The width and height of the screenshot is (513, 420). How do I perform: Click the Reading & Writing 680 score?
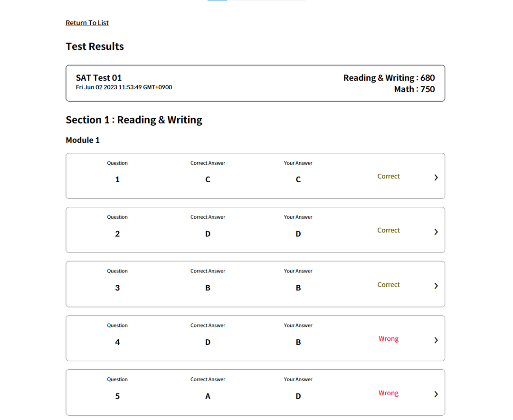[x=389, y=77]
